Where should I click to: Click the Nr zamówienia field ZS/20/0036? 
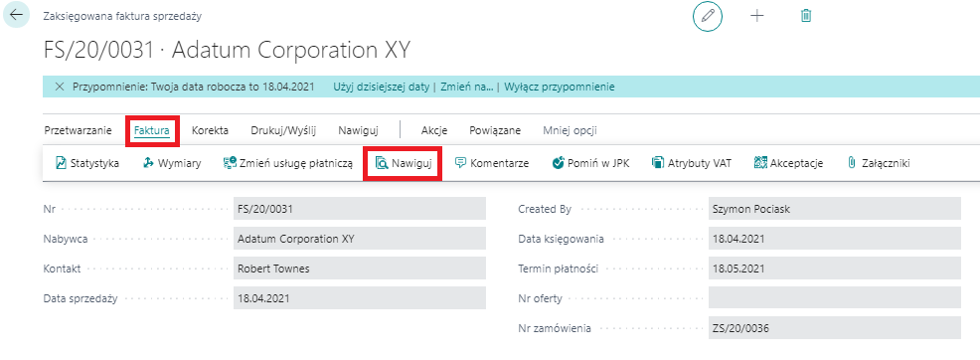point(834,328)
